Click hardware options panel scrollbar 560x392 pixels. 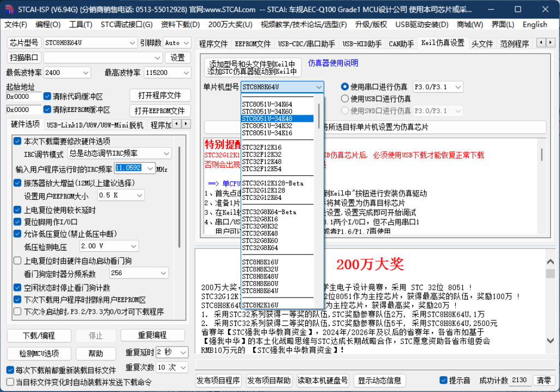click(x=179, y=197)
